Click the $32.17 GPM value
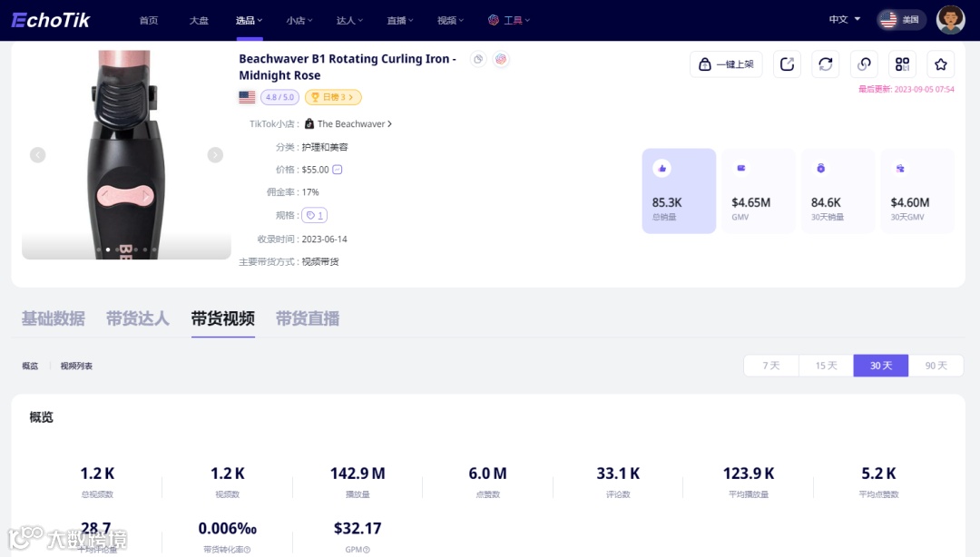This screenshot has height=557, width=980. (358, 529)
